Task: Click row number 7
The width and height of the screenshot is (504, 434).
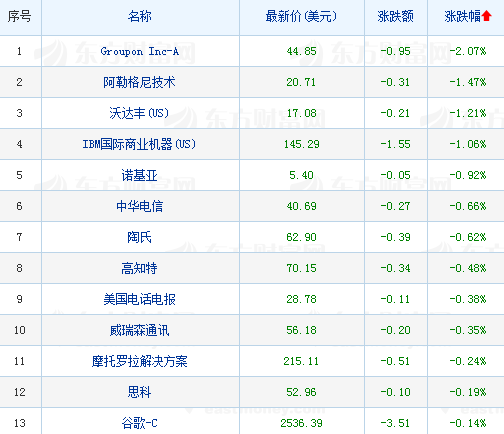Action: [x=20, y=237]
